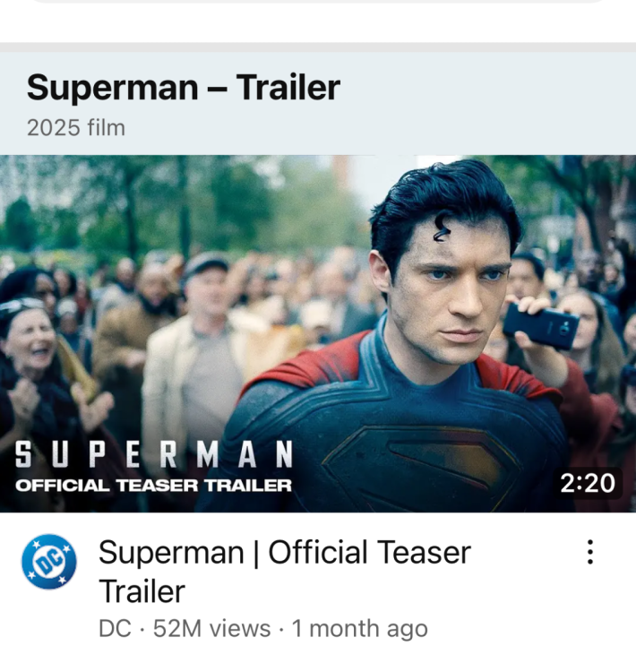Click the "1 month ago" upload date
The height and width of the screenshot is (672, 636).
(359, 629)
